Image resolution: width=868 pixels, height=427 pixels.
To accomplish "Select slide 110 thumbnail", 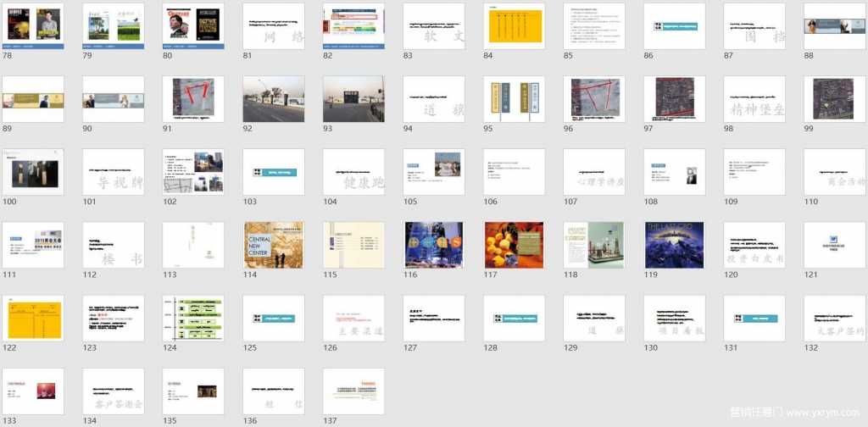I will pyautogui.click(x=835, y=171).
